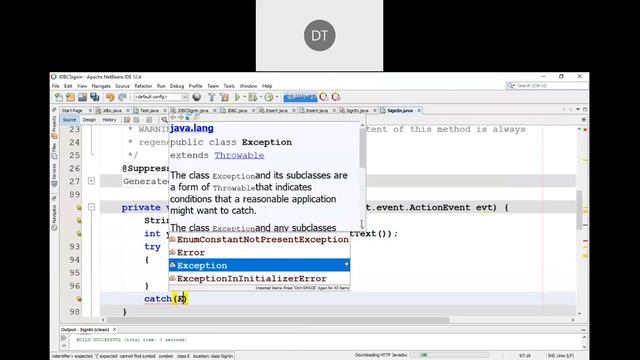This screenshot has height=360, width=640.
Task: Click the back arrow in Javadoc popup
Action: [x=173, y=118]
